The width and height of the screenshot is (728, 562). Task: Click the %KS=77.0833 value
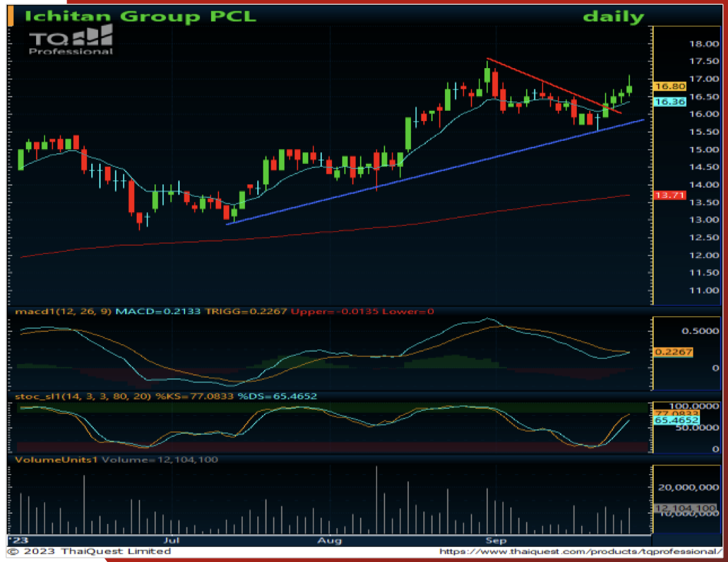(x=195, y=397)
